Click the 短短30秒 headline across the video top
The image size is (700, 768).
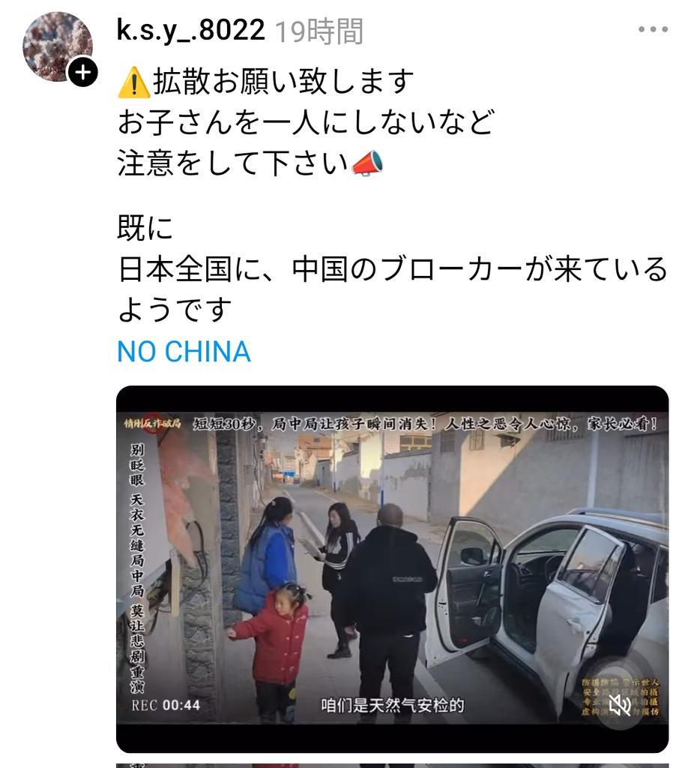click(425, 424)
